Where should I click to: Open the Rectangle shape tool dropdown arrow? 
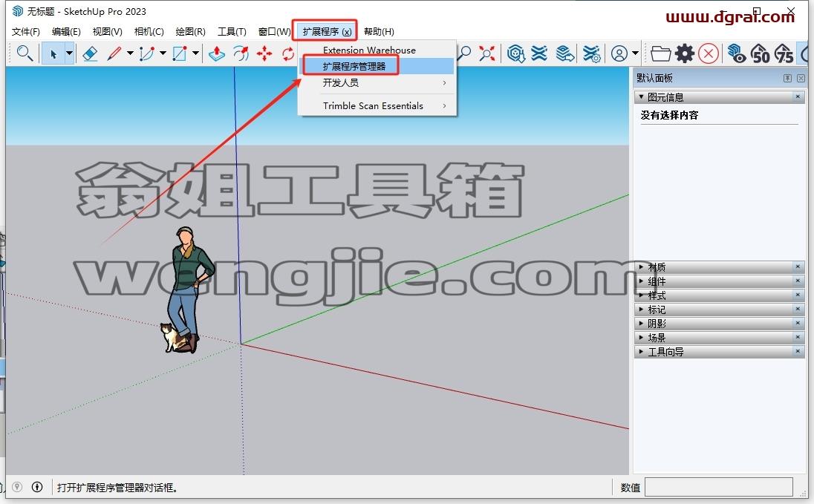195,53
